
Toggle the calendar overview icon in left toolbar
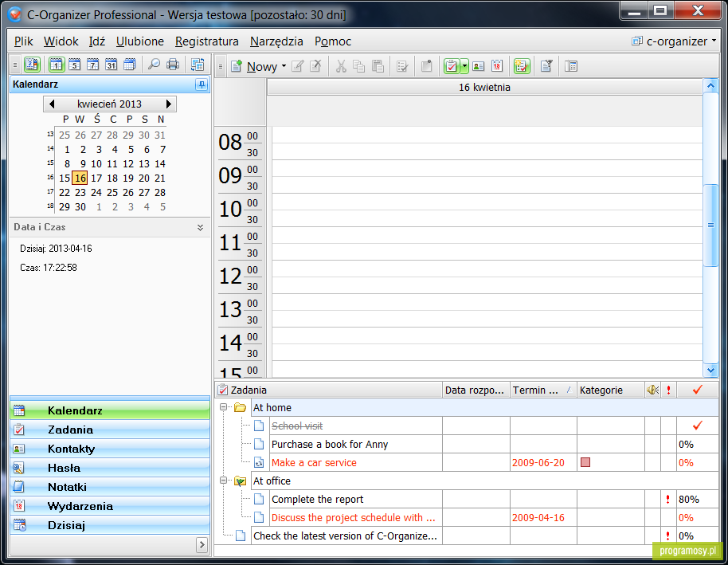point(32,65)
